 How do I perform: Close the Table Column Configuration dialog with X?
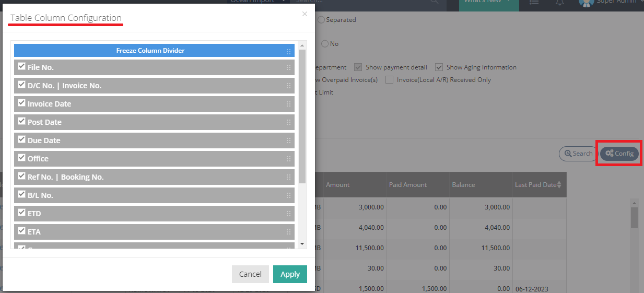pos(305,14)
